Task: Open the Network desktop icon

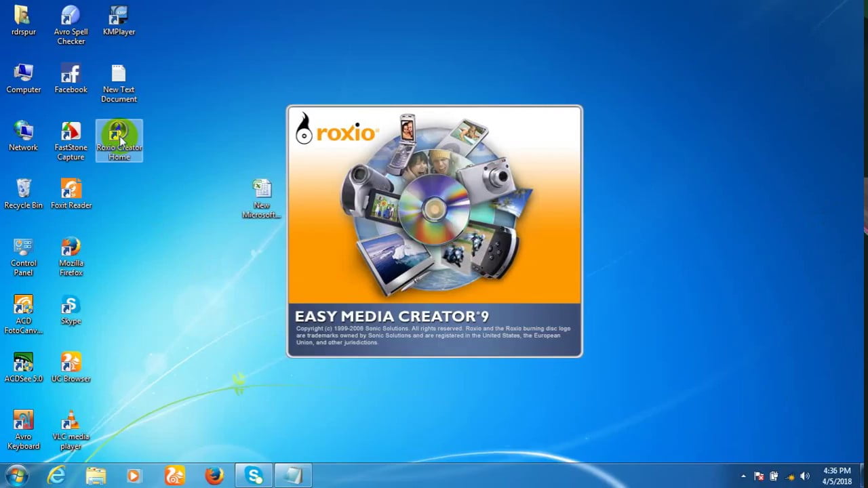Action: 24,136
